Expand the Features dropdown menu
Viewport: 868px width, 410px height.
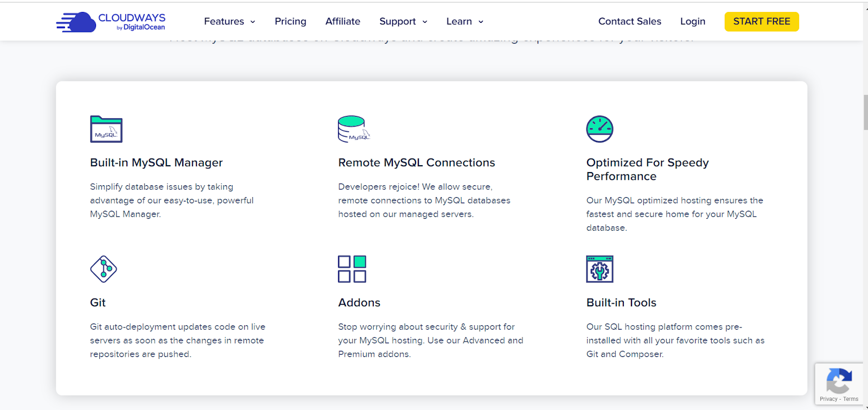tap(229, 22)
